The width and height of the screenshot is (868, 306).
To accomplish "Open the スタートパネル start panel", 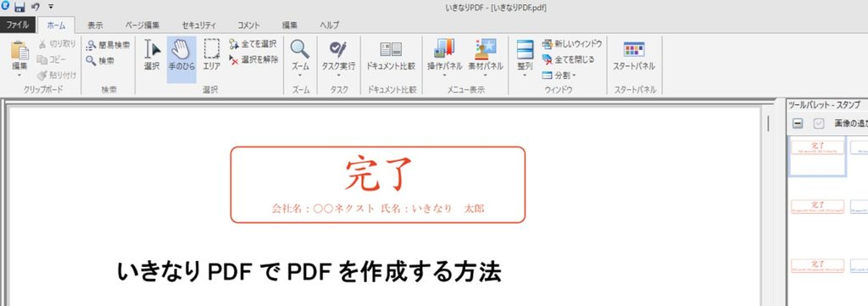I will click(x=634, y=55).
